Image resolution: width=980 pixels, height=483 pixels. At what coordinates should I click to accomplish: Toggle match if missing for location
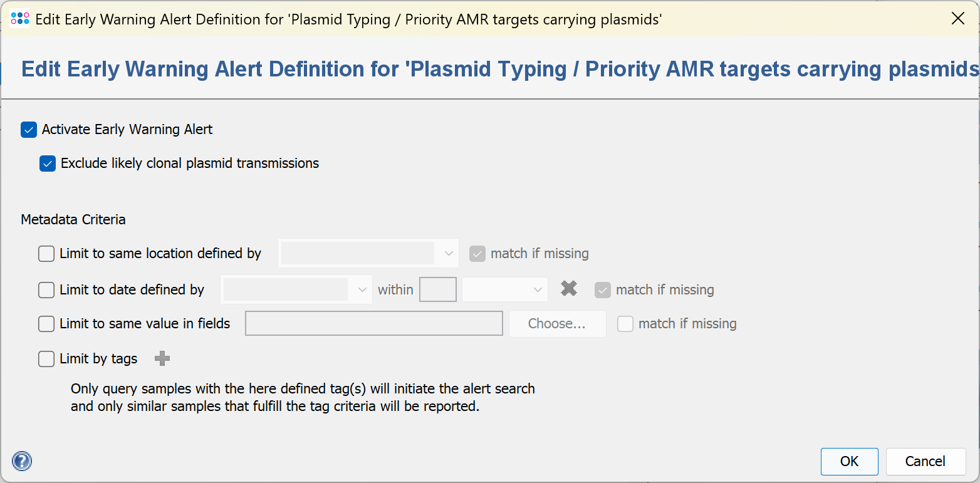coord(477,254)
